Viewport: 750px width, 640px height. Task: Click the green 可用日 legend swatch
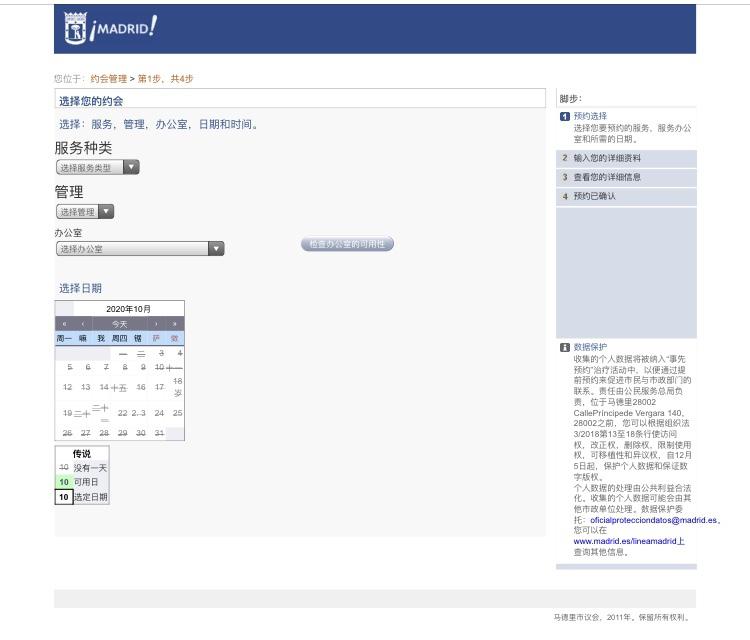coord(64,482)
